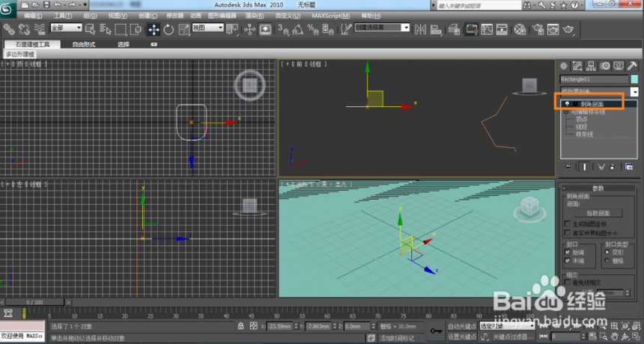Click Configure Modifier Sets icon

[629, 167]
